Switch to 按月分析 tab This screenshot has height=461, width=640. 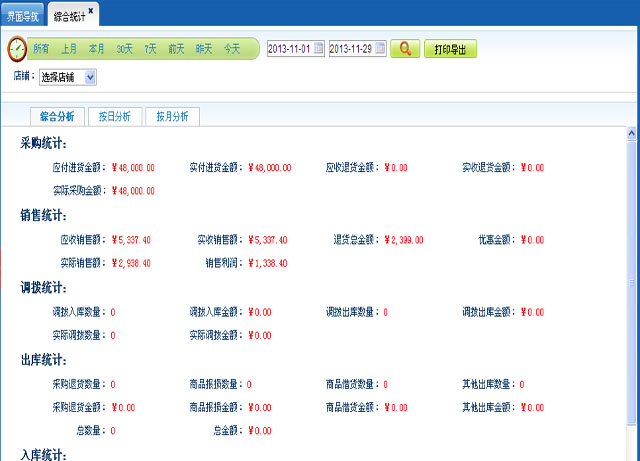pos(172,117)
